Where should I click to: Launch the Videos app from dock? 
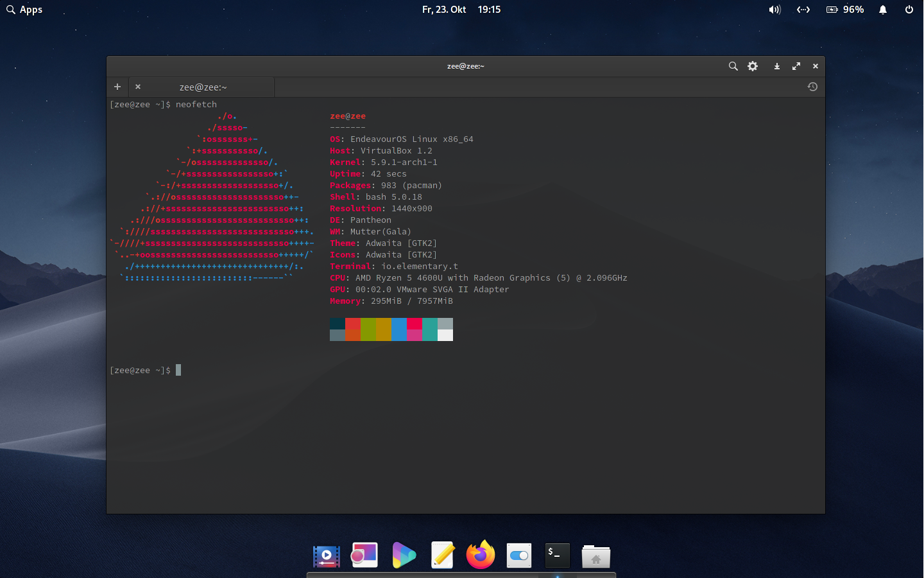tap(327, 556)
